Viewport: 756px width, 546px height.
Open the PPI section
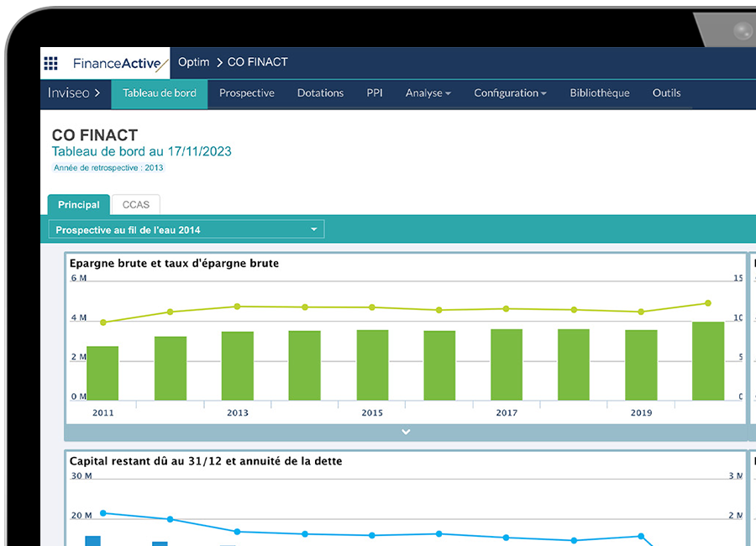[x=375, y=93]
